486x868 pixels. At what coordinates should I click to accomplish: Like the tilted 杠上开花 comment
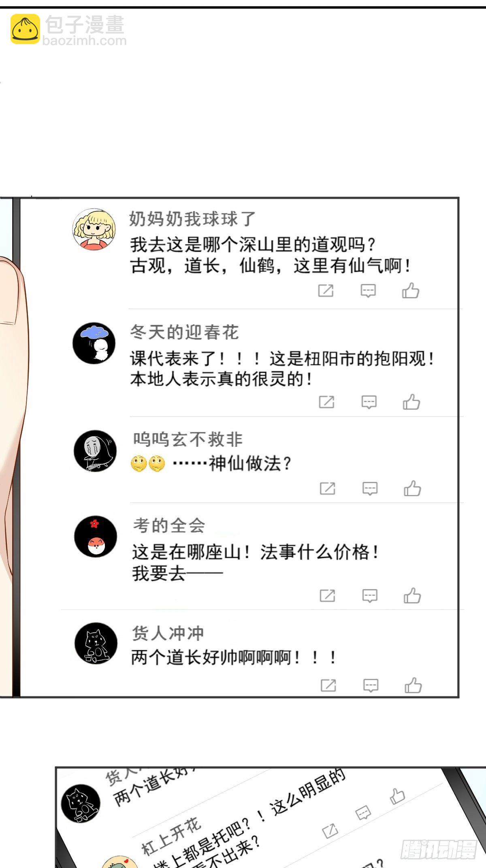[397, 796]
